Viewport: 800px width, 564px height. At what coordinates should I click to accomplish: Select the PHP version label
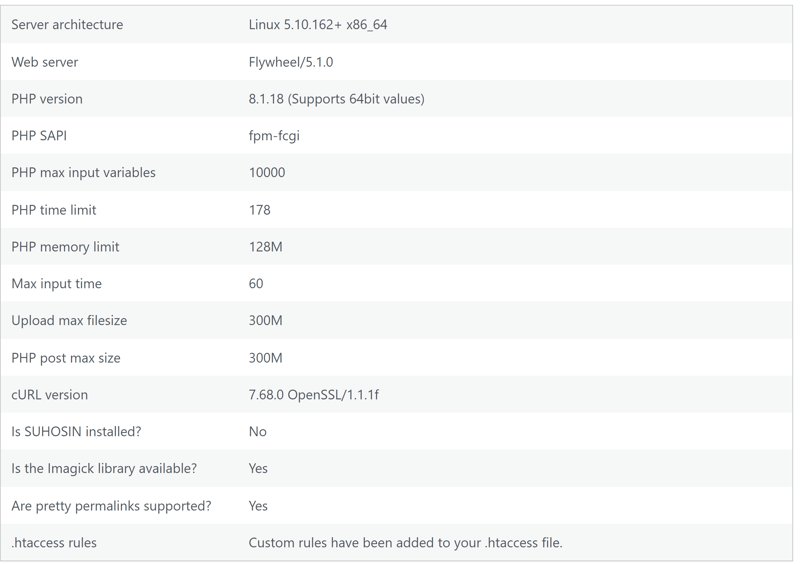tap(46, 99)
